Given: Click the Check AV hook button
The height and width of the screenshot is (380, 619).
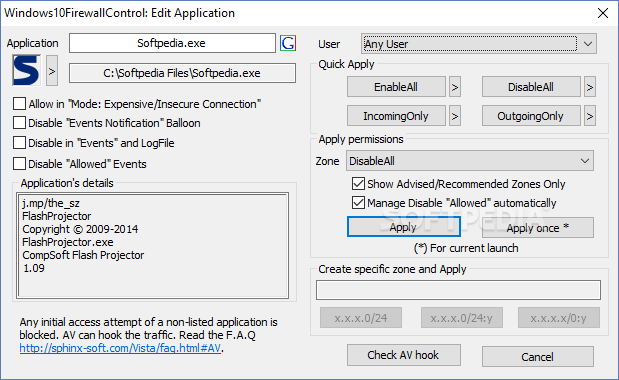Looking at the screenshot, I should coord(403,355).
